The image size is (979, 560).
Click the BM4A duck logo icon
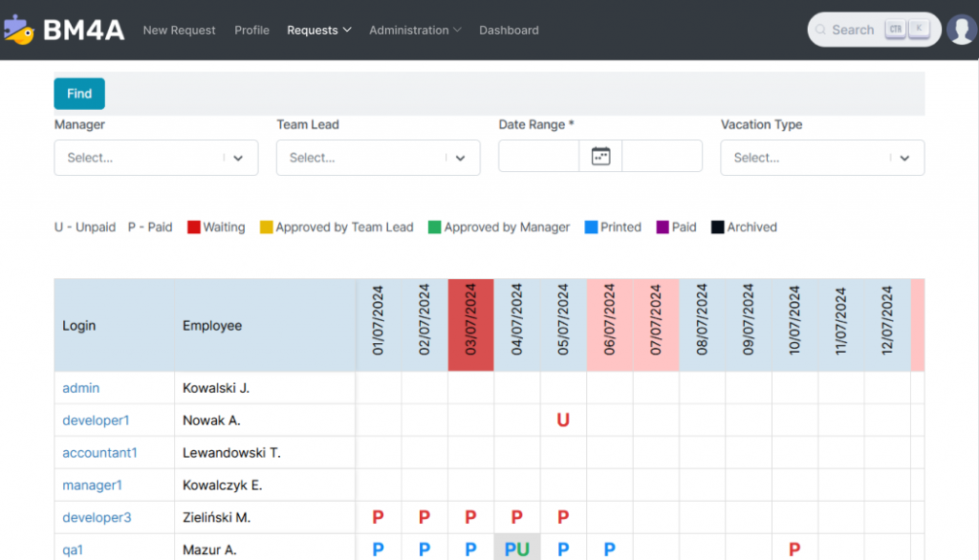19,30
